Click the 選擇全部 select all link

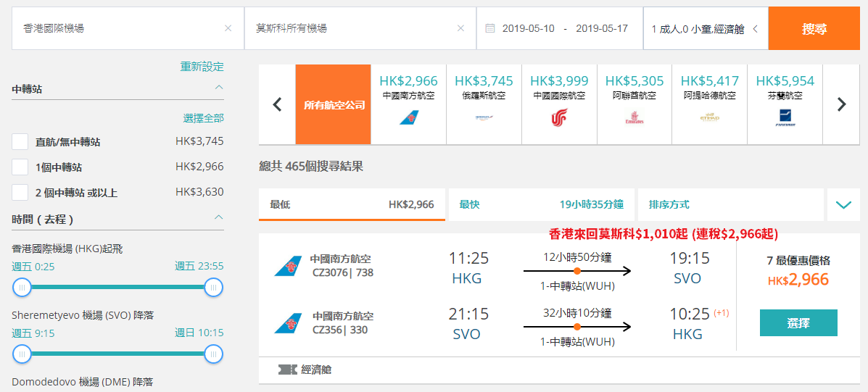tap(204, 118)
